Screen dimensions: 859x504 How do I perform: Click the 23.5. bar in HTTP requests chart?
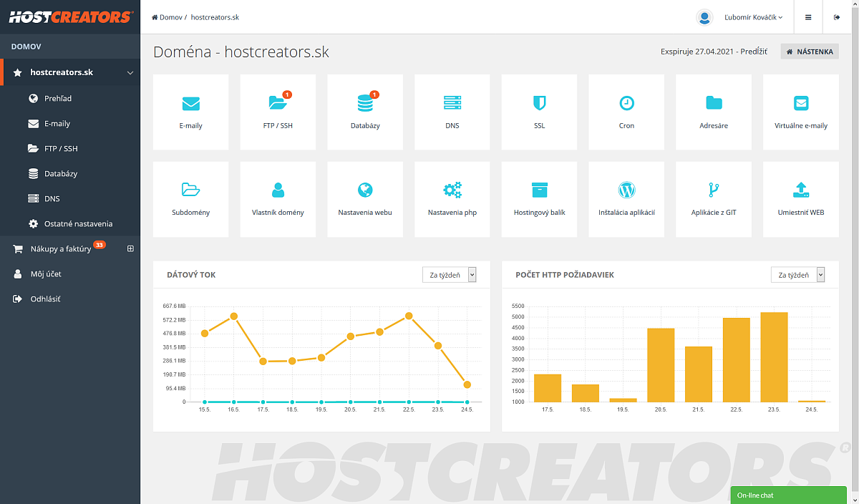(x=774, y=357)
